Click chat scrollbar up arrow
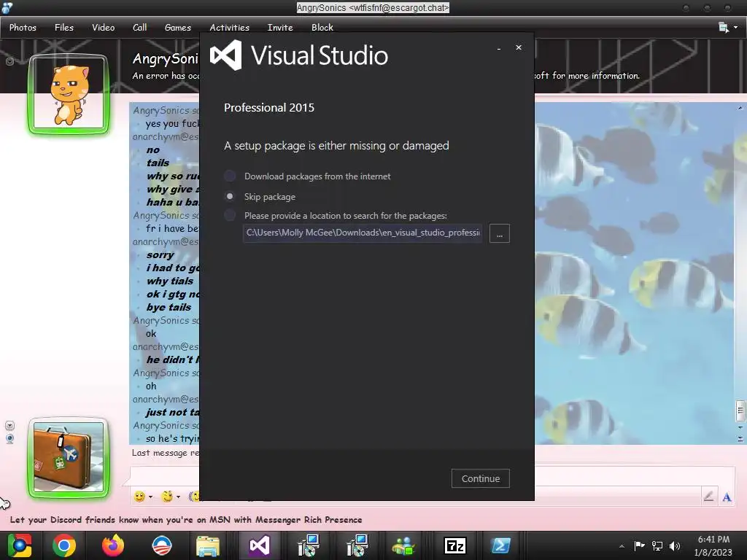This screenshot has width=747, height=560. (740, 108)
